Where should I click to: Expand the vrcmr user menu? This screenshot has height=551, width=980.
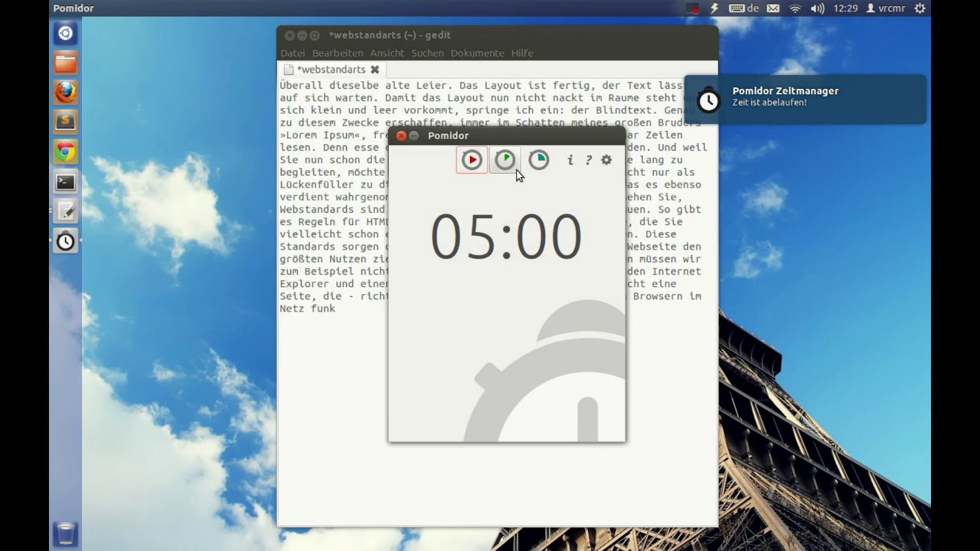[886, 8]
